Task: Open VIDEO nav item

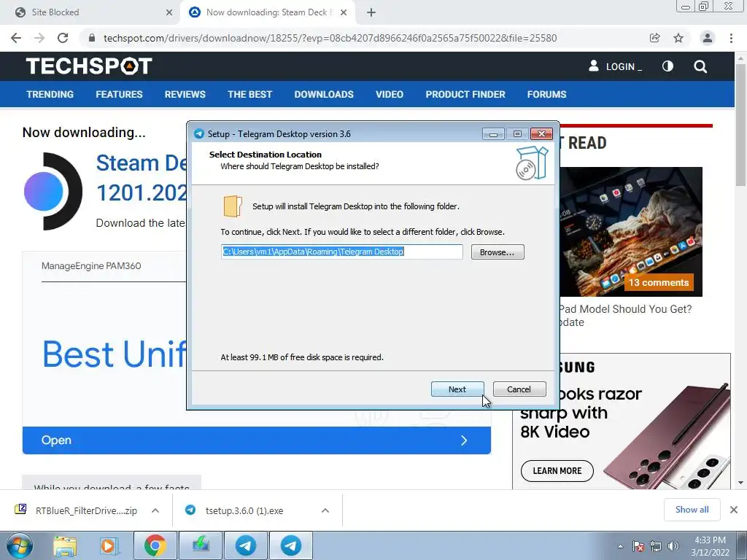Action: [390, 94]
